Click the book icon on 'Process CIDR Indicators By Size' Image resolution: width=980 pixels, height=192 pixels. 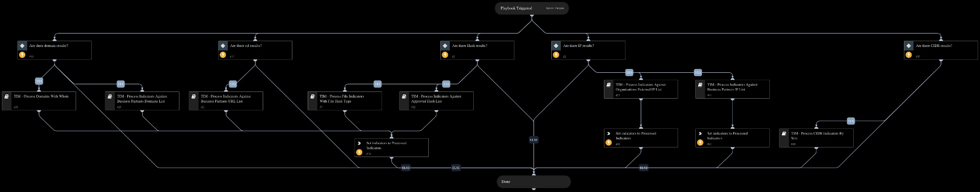click(784, 134)
